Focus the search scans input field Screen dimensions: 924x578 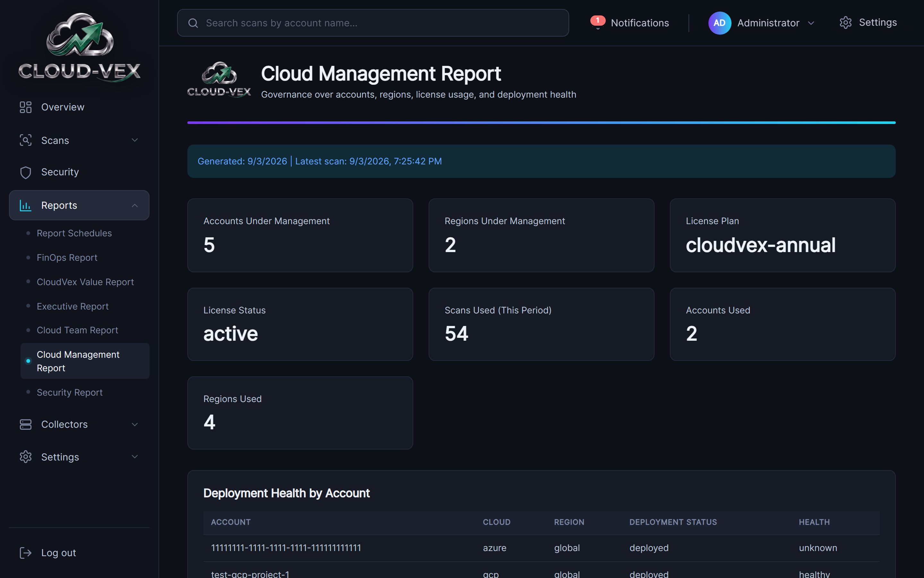tap(373, 23)
